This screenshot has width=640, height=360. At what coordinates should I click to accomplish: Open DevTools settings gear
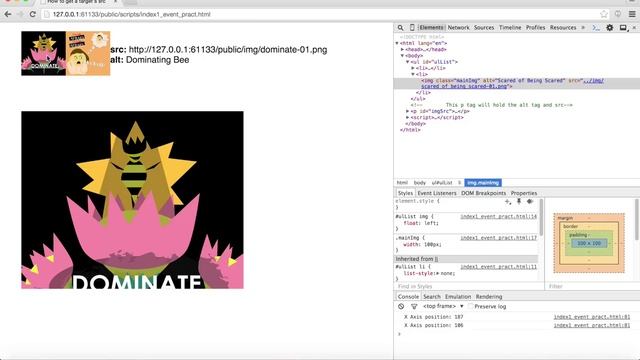[x=609, y=27]
